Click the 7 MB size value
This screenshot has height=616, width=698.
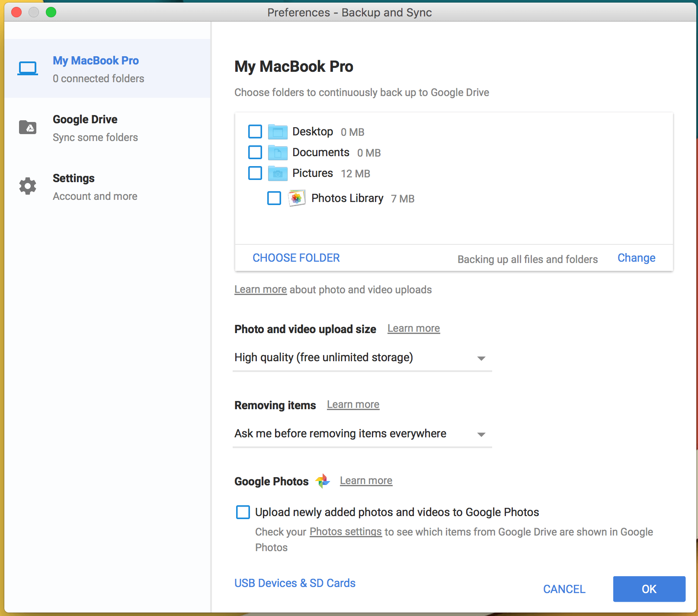(403, 199)
